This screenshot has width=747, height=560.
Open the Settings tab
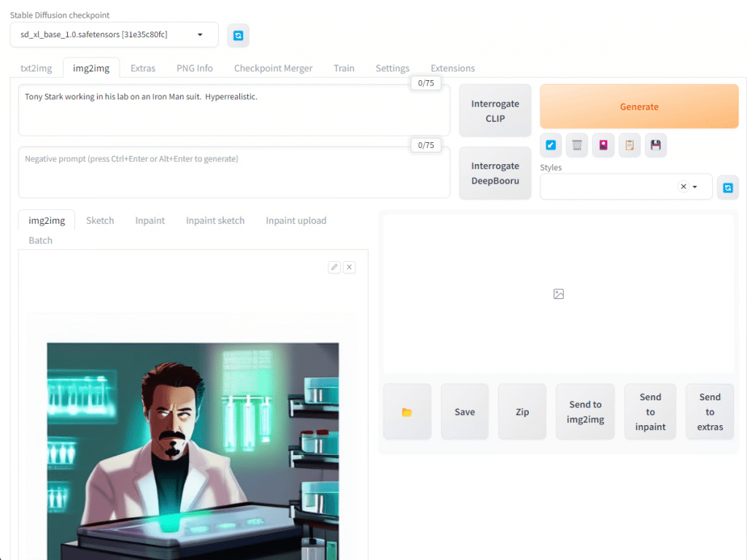coord(392,68)
